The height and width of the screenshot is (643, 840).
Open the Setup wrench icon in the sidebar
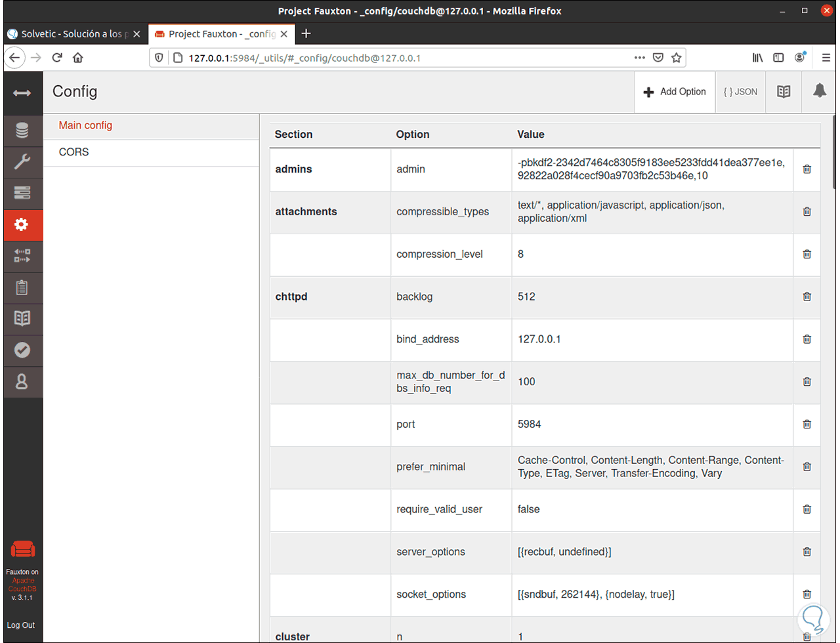point(22,161)
